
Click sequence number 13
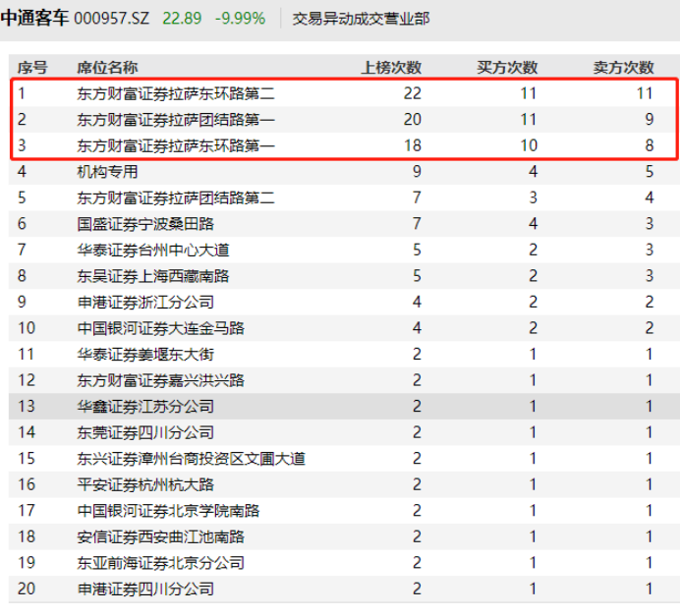(x=27, y=407)
